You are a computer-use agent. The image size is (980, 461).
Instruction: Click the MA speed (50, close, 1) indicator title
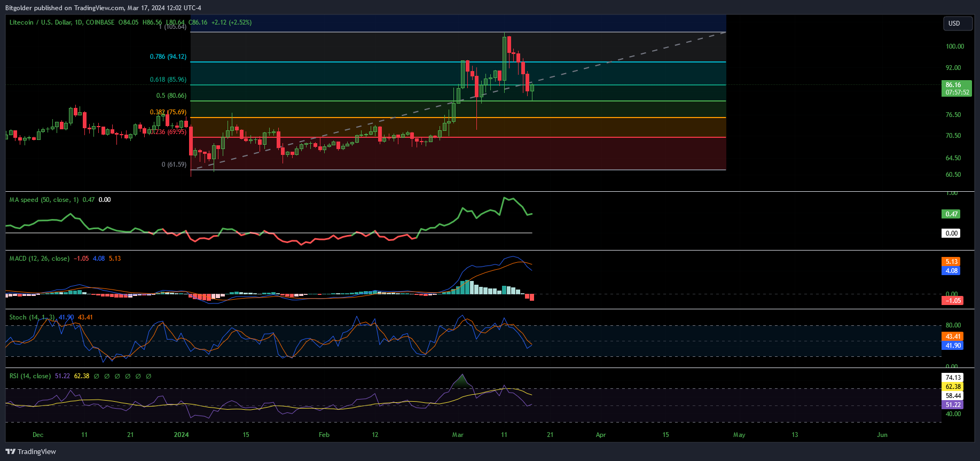click(x=44, y=200)
